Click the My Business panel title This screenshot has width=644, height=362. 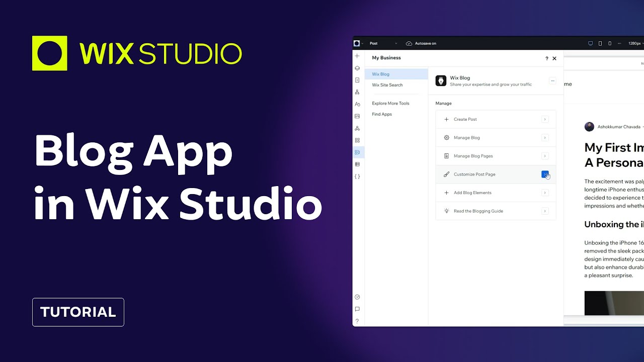pyautogui.click(x=386, y=58)
